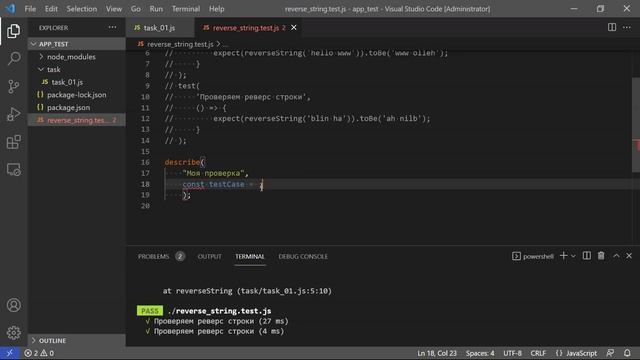Open the Run and Debug view
This screenshot has height=360, width=640.
point(13,114)
